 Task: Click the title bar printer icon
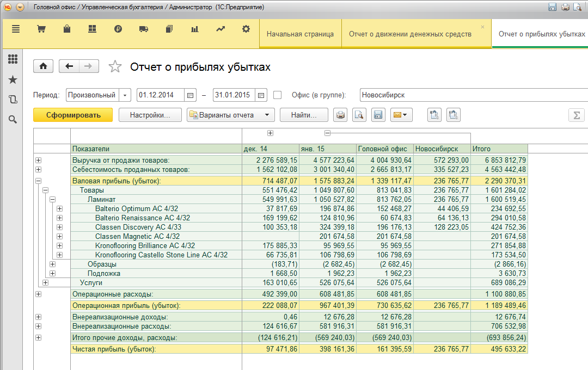(x=565, y=7)
